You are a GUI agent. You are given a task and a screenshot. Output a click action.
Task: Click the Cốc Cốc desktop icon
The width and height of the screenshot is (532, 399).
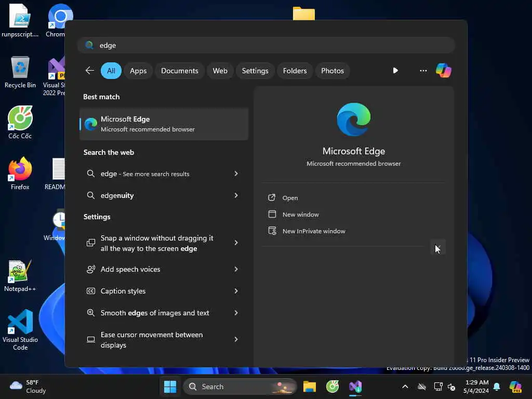click(x=20, y=123)
